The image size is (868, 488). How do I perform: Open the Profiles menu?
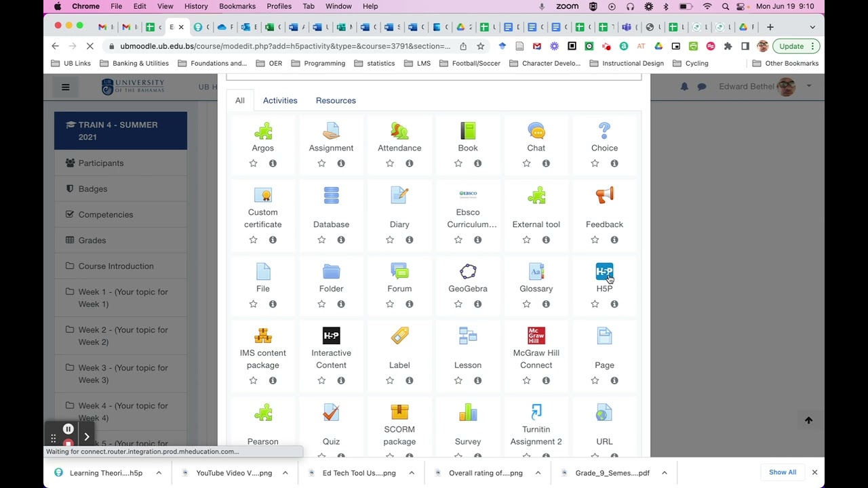tap(279, 6)
